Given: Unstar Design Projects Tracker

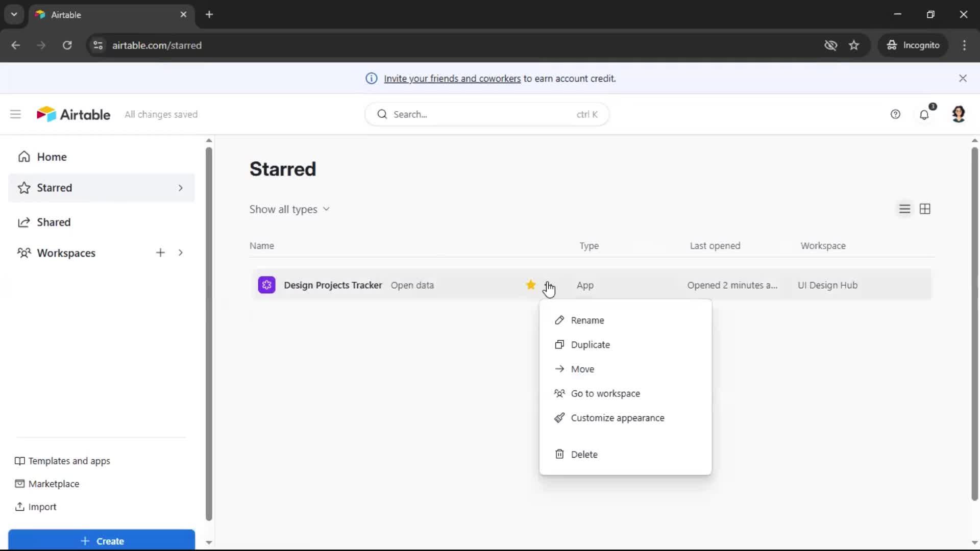Looking at the screenshot, I should point(531,285).
